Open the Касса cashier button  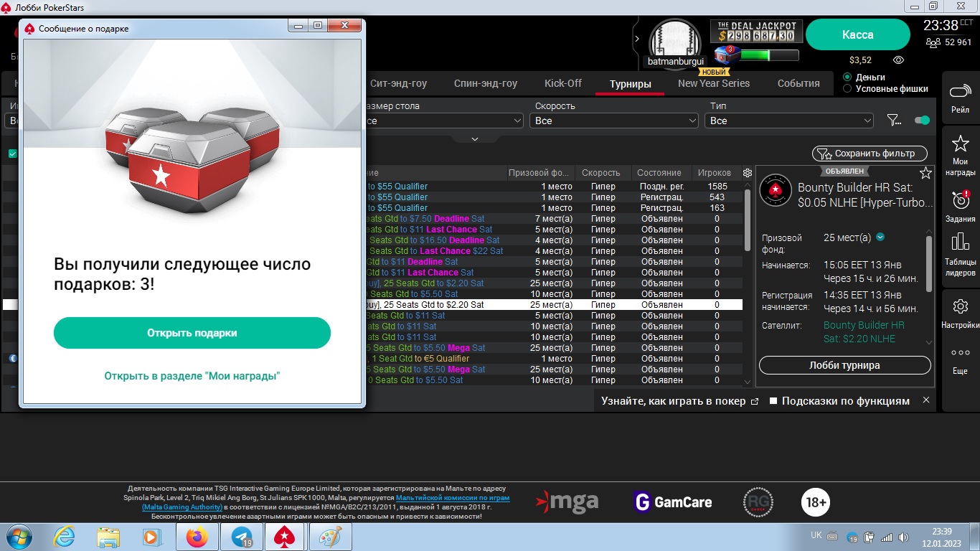[857, 34]
